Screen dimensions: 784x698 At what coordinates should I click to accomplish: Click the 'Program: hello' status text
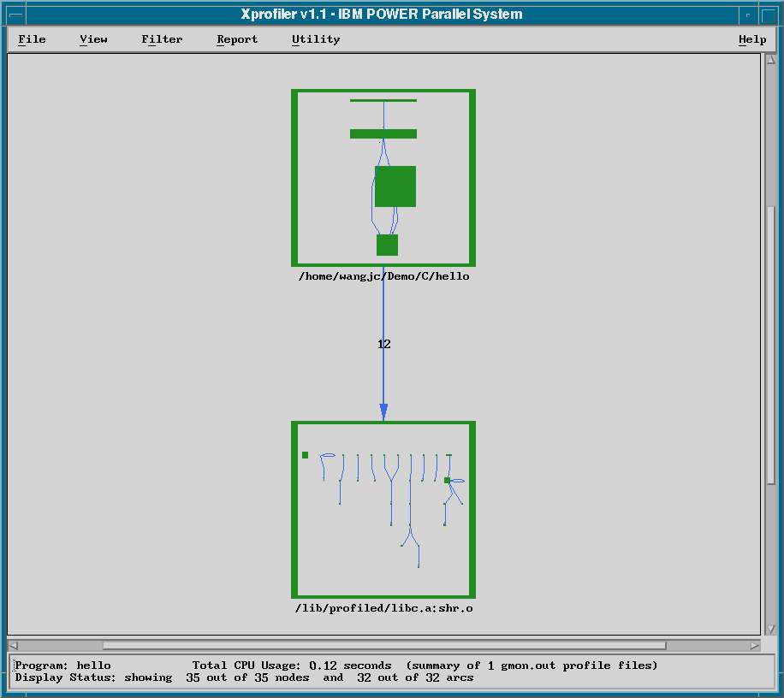click(63, 665)
